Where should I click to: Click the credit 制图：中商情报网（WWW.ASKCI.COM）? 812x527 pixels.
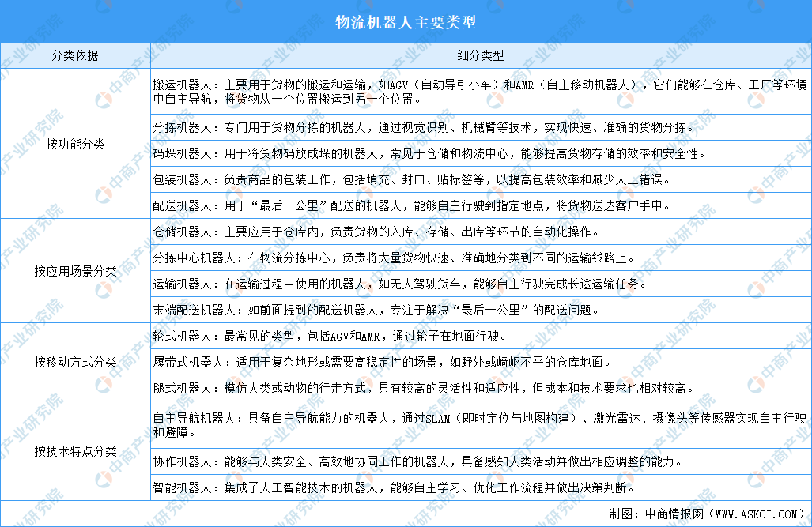click(x=708, y=514)
